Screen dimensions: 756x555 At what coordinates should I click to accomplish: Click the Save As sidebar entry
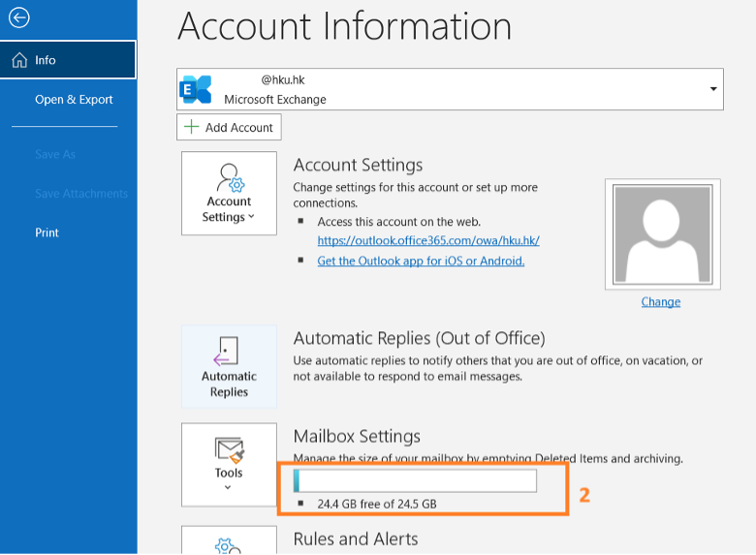tap(55, 154)
